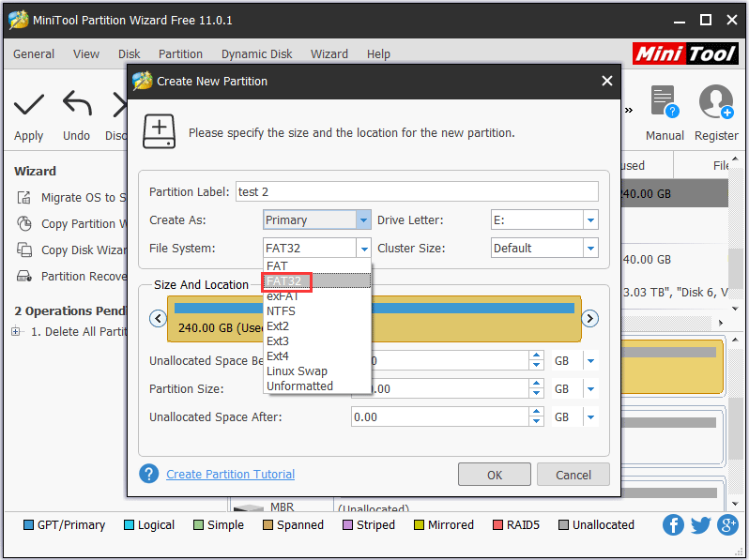Expand the Delete All Partitions operation
Viewport: 749px width, 560px height.
tap(16, 331)
